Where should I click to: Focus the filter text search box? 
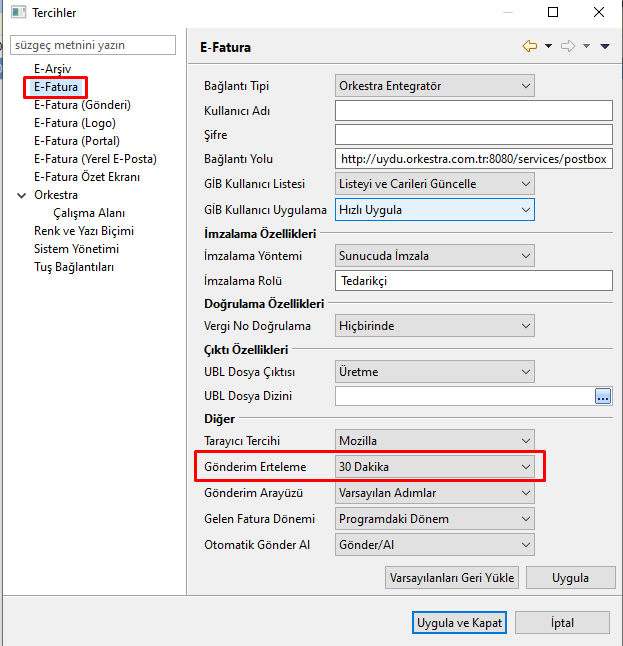point(93,46)
